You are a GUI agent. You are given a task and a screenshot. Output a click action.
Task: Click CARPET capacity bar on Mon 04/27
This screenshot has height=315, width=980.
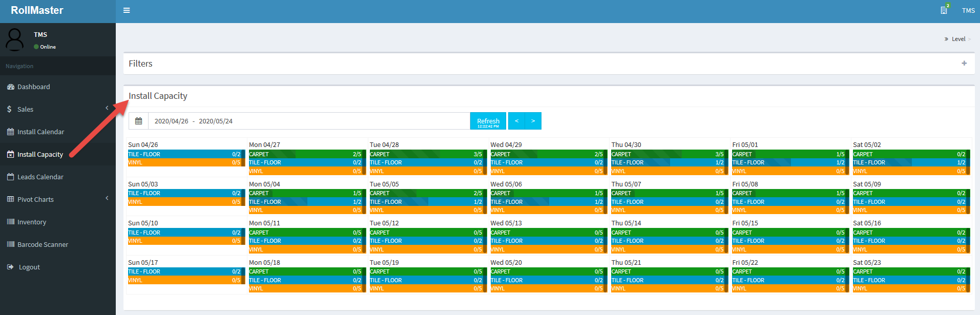(305, 154)
